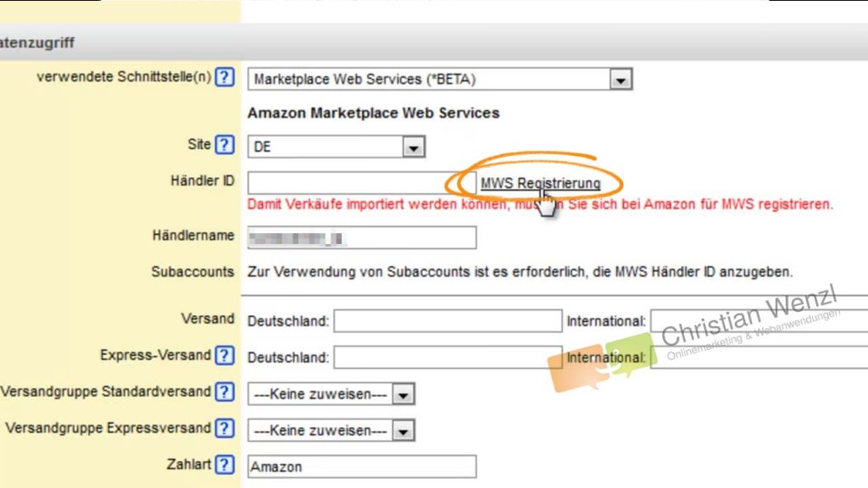Click the Versand International input field
Viewport: 868px width, 488px height.
click(759, 321)
